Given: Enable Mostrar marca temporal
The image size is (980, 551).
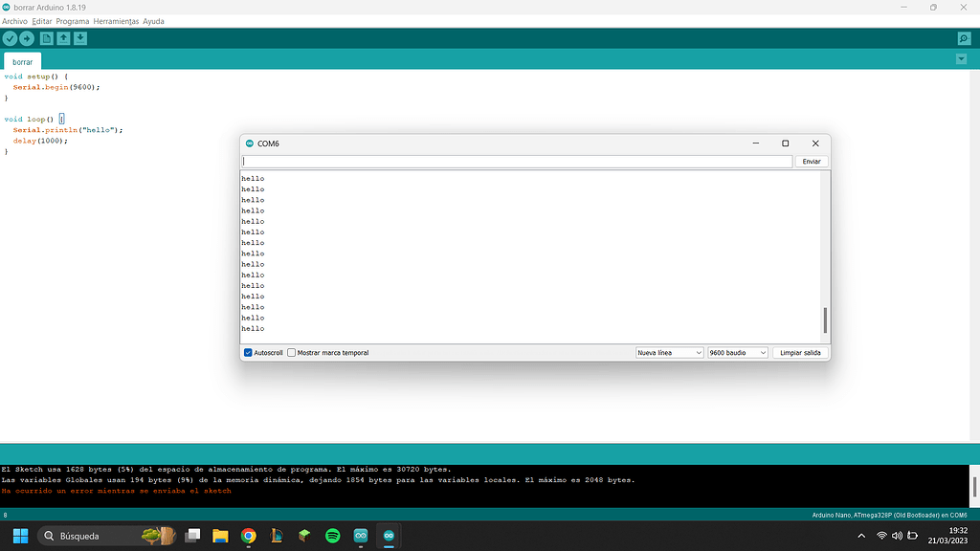Looking at the screenshot, I should [292, 352].
